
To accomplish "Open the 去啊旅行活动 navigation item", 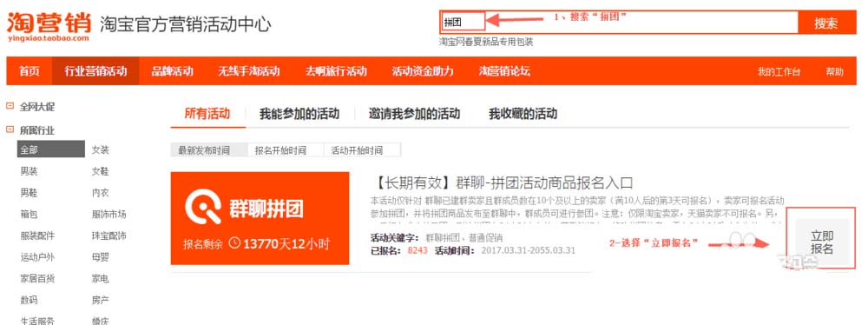I will pos(336,71).
